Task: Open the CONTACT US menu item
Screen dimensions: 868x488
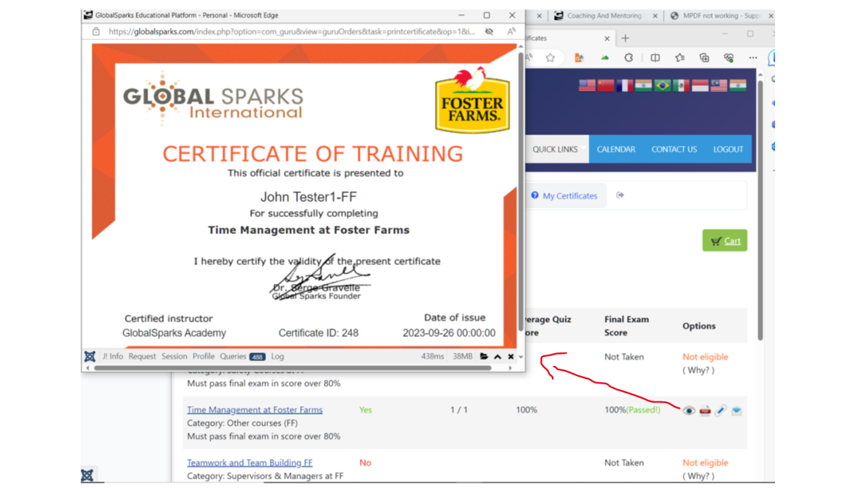Action: coord(674,149)
